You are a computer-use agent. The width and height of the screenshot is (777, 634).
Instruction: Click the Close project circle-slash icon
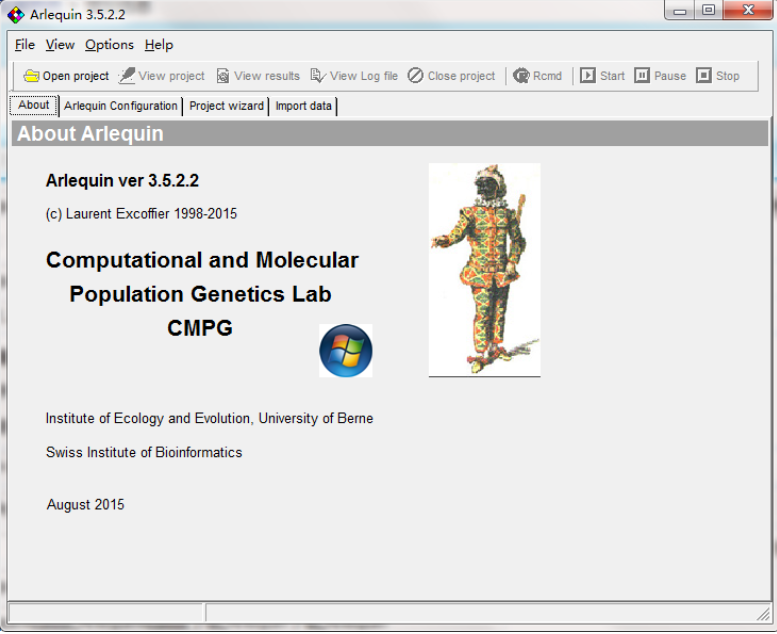pos(415,75)
